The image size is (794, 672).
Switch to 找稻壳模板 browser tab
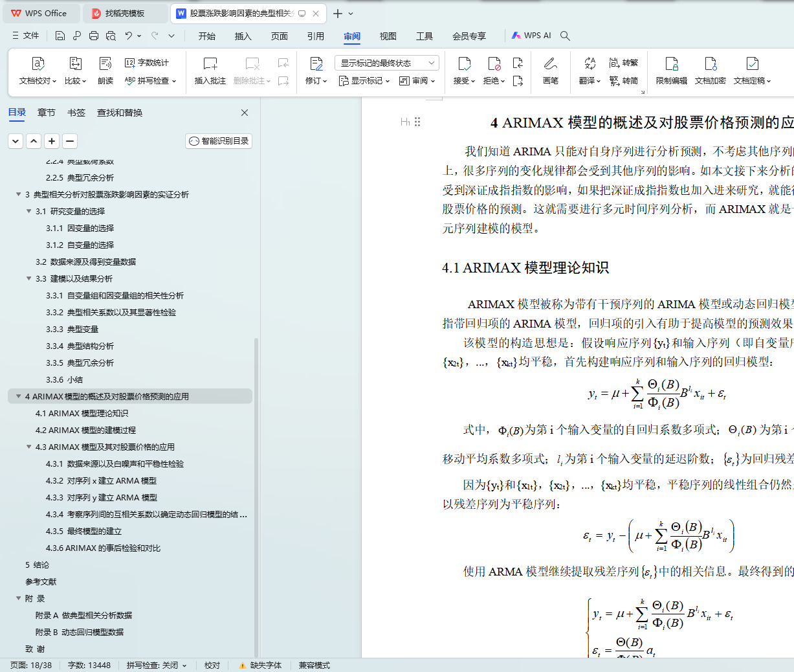point(125,13)
